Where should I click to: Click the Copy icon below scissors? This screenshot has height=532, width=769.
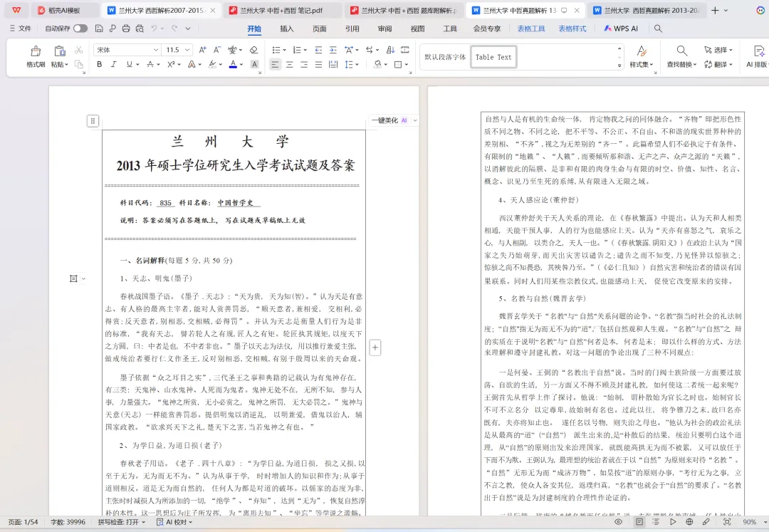[78, 64]
